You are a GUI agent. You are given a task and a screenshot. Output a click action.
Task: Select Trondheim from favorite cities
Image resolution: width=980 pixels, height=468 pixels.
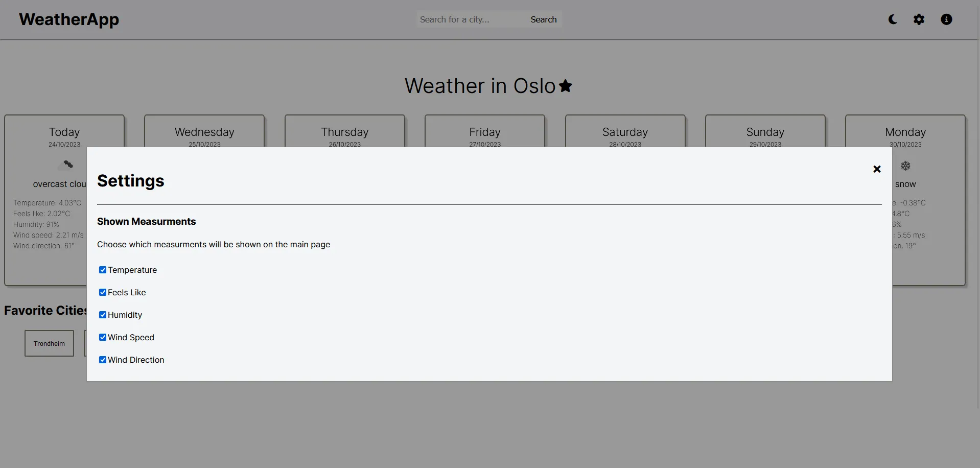click(x=49, y=343)
